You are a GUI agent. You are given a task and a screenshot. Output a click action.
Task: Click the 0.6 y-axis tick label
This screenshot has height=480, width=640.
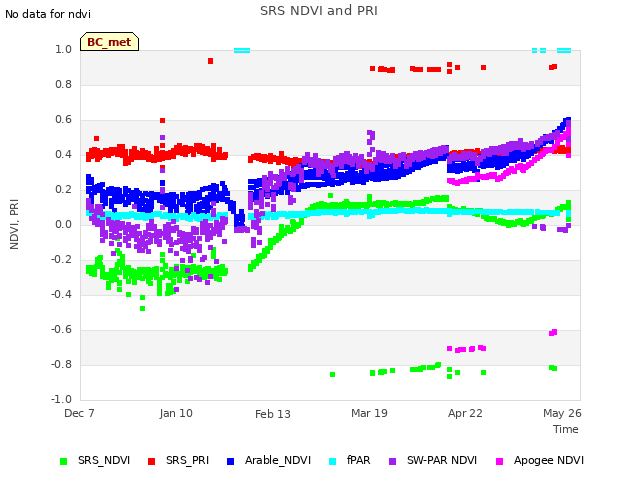(63, 120)
